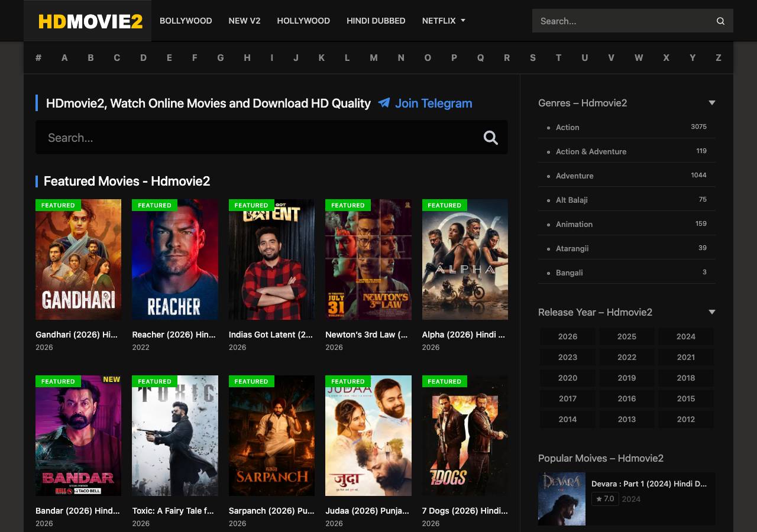Click the 3075 count beside Action
757x532 pixels.
[698, 126]
